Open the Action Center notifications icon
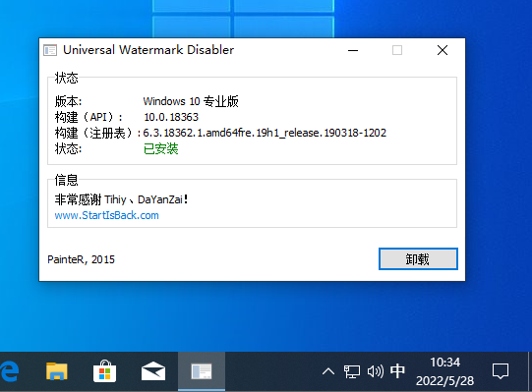This screenshot has width=532, height=392. click(501, 371)
